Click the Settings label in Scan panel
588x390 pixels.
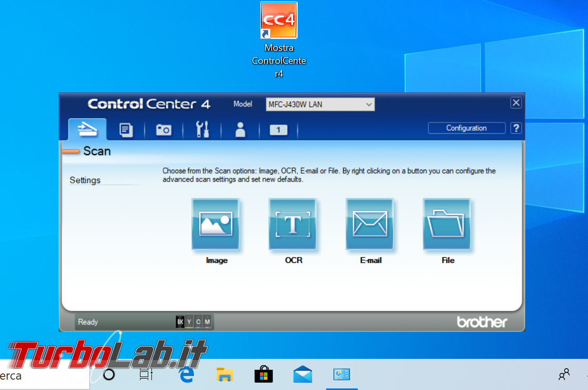[x=85, y=180]
